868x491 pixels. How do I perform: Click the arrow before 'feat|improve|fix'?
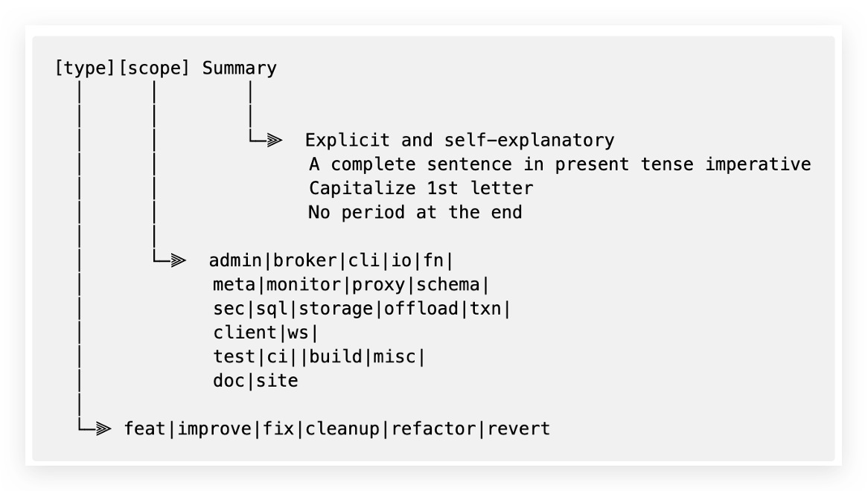(x=103, y=429)
